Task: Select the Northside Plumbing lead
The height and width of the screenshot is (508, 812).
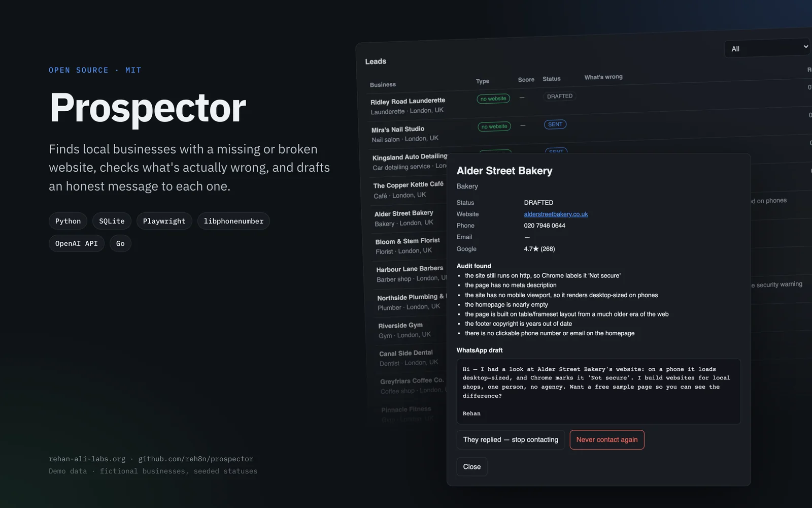Action: coord(411,302)
